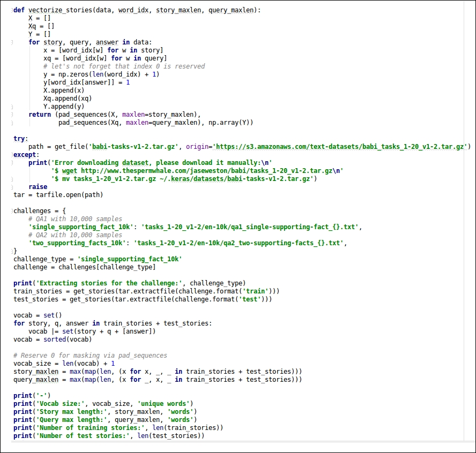Viewport: 476px width, 453px height.
Task: Click the 'query_maxlen = max(map(len,' line
Action: click(x=158, y=380)
